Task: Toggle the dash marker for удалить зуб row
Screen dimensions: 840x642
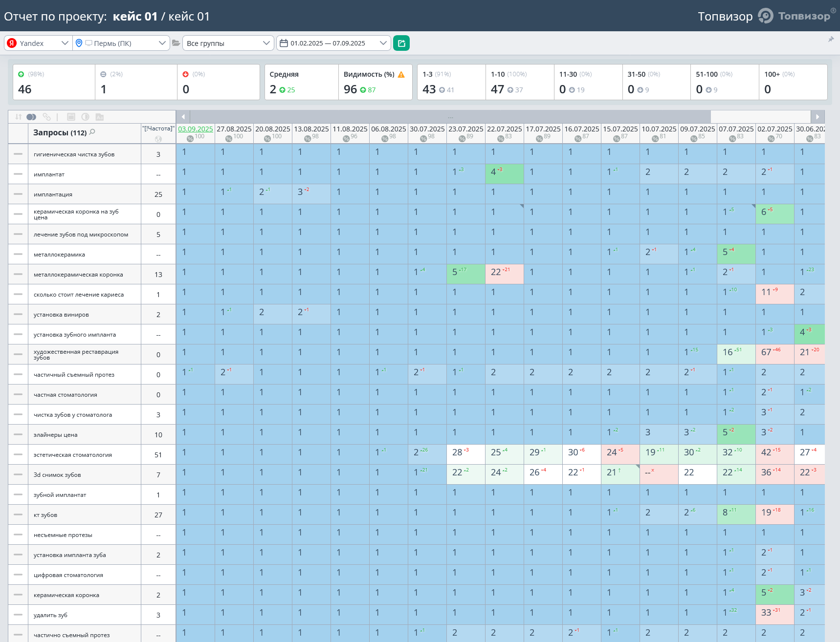Action: click(x=18, y=615)
